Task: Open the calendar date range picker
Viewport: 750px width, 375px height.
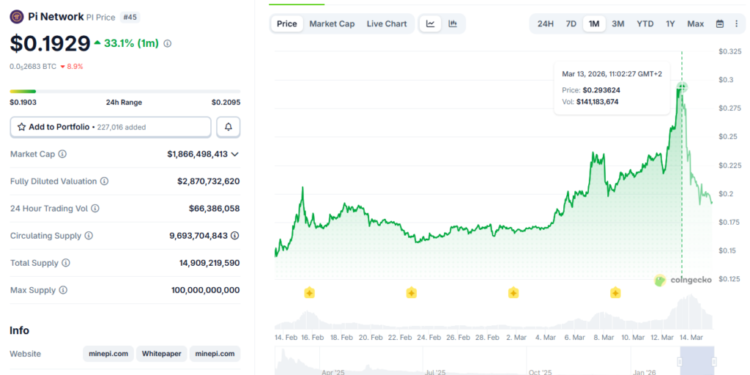Action: (x=719, y=24)
